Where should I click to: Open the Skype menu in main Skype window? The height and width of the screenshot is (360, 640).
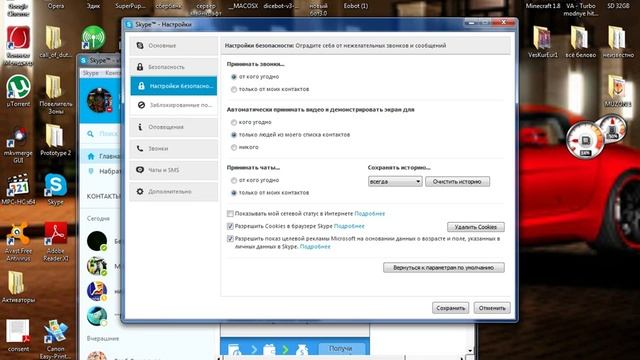(91, 73)
